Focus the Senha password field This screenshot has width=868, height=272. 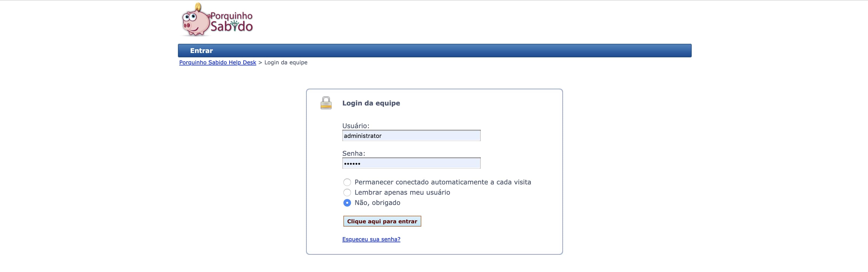pos(411,164)
